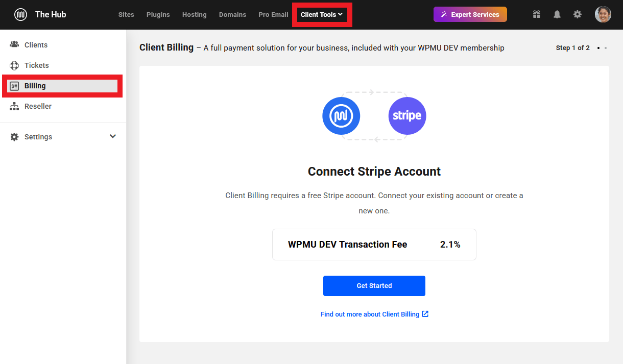Screen dimensions: 623x364
Task: Open the Pro Email page
Action: click(273, 14)
